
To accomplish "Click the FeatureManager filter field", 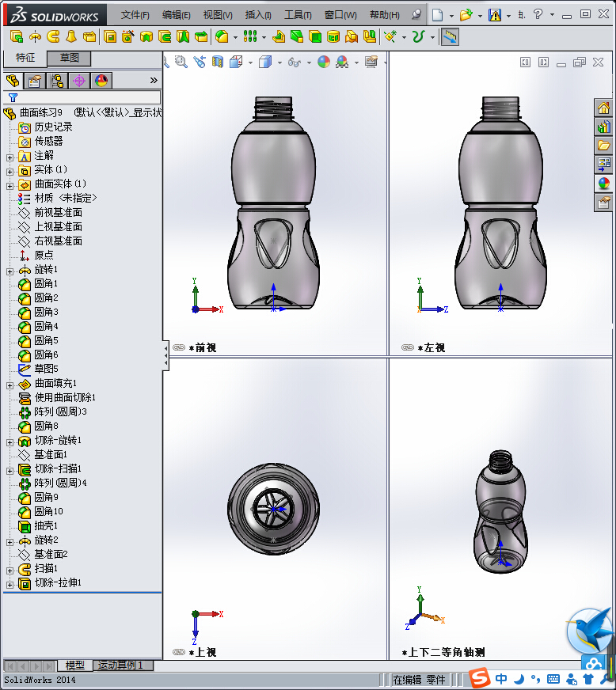I will 82,97.
